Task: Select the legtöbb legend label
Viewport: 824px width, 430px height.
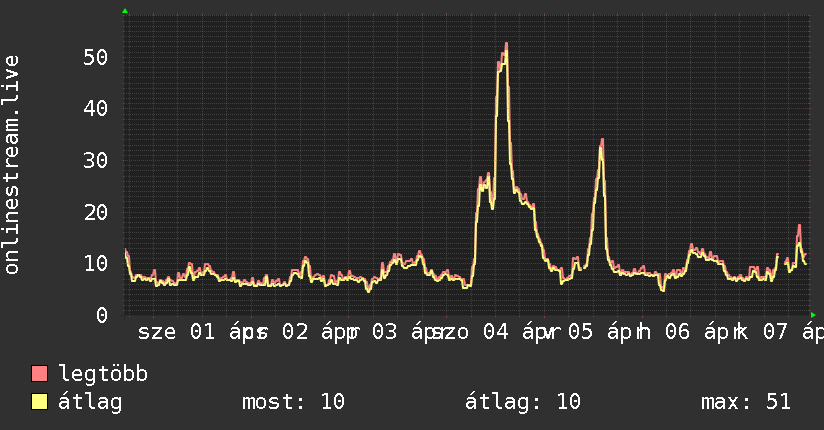Action: [x=103, y=374]
